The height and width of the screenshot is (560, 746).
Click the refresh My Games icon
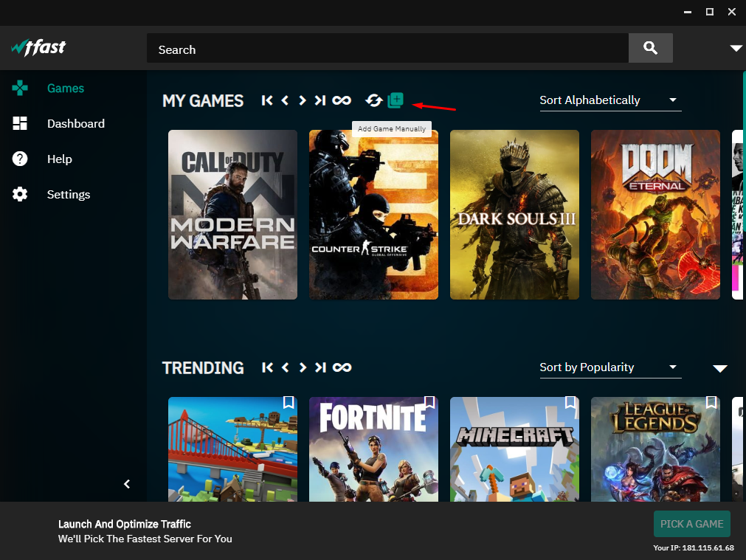[374, 100]
